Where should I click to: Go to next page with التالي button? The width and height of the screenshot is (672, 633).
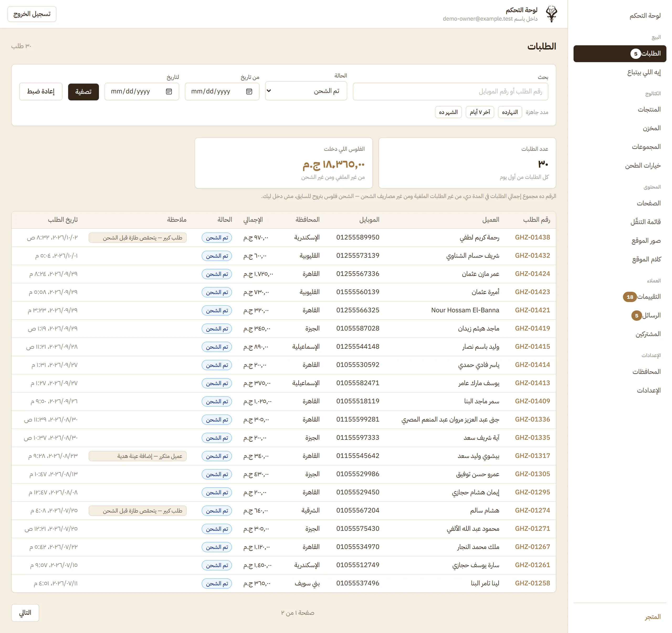pos(25,613)
